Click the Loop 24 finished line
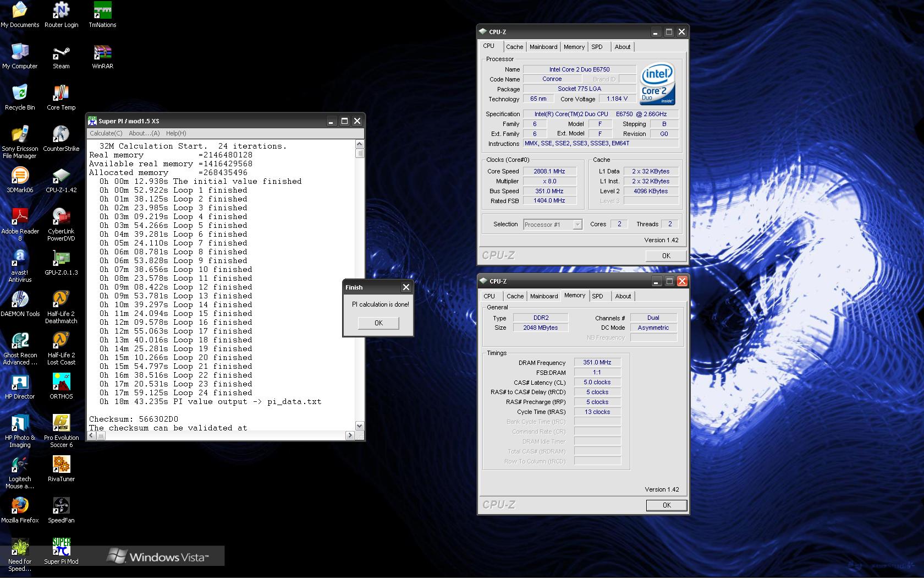This screenshot has width=924, height=578. pyautogui.click(x=176, y=392)
